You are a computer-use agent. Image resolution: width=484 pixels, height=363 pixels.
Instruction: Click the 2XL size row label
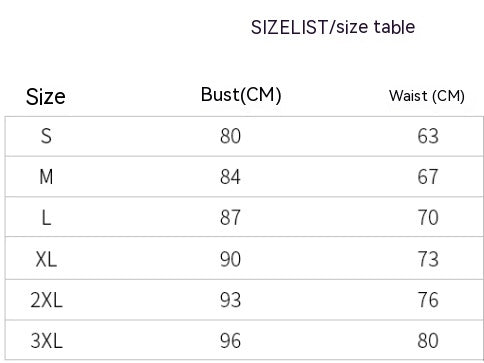coord(46,300)
